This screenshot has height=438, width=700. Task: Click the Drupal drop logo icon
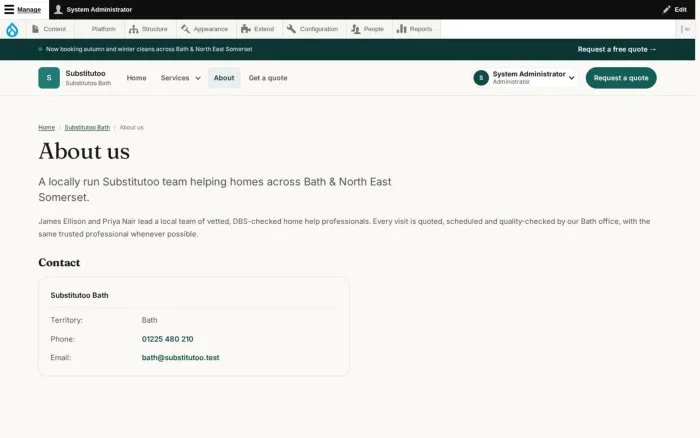pos(12,29)
